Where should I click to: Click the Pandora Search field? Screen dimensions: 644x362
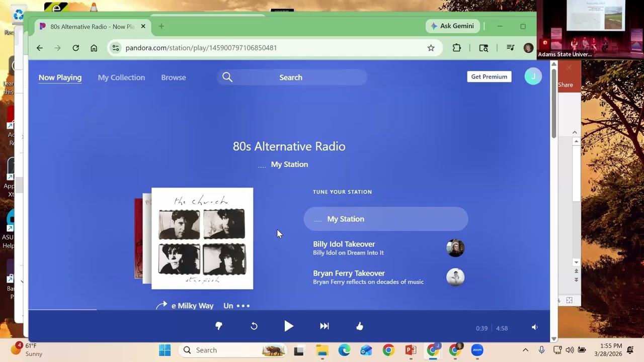pyautogui.click(x=292, y=77)
